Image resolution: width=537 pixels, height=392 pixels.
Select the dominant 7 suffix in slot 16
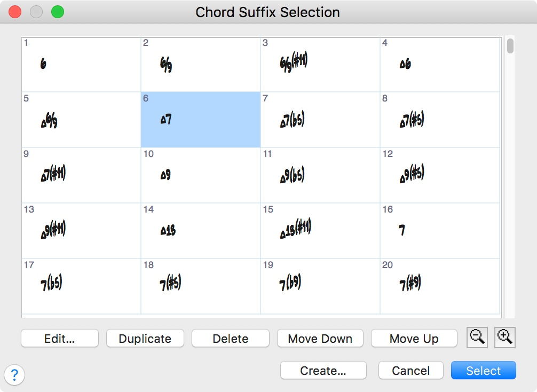coord(440,231)
